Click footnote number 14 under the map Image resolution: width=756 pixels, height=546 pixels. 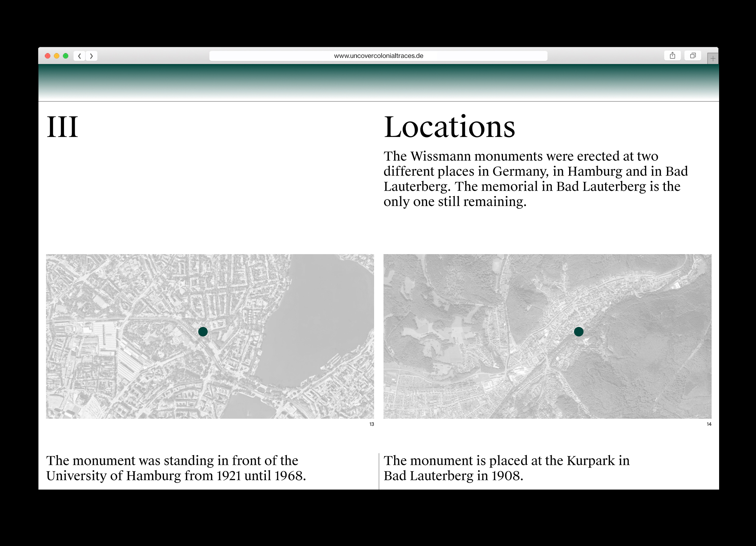pos(709,424)
